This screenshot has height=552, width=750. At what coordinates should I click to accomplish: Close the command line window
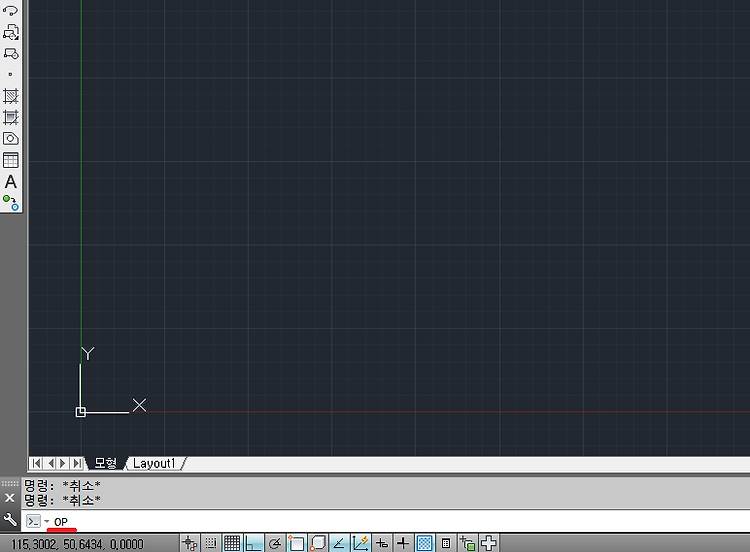pyautogui.click(x=10, y=498)
